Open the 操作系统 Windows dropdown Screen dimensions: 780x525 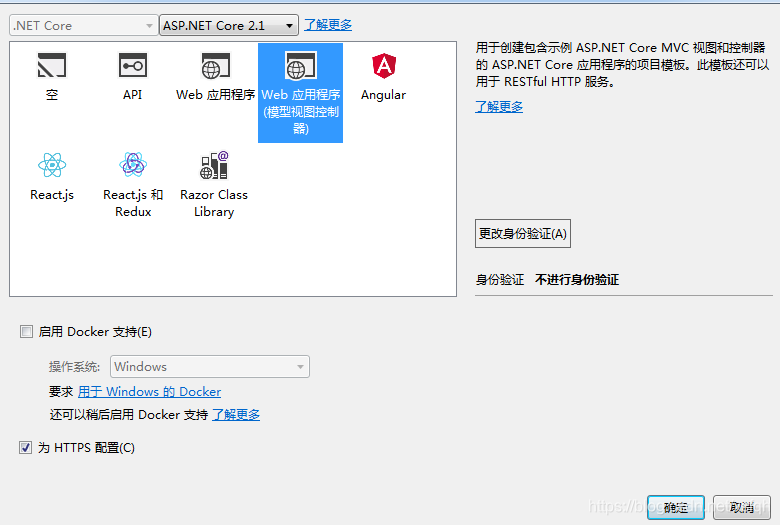point(209,367)
